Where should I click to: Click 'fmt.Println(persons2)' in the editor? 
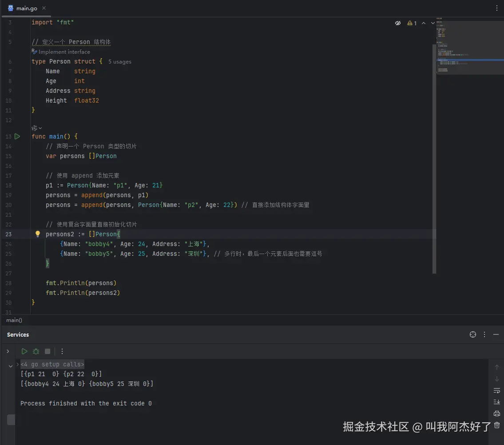click(x=83, y=293)
